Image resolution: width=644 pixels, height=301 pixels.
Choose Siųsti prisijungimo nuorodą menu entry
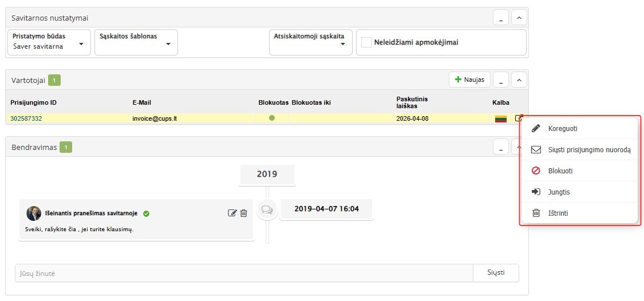click(x=579, y=149)
